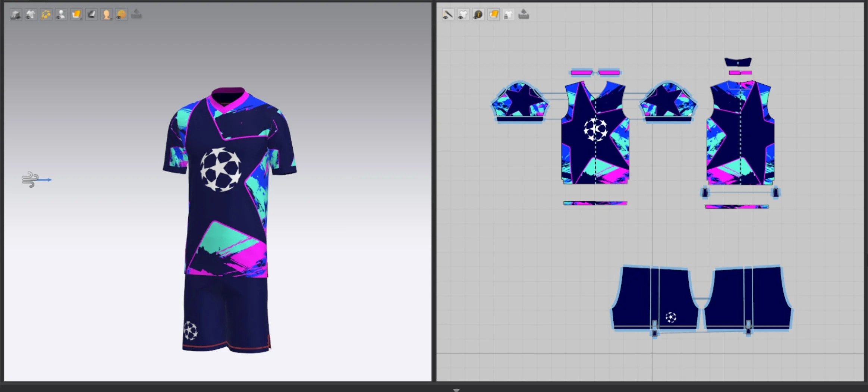The width and height of the screenshot is (868, 392).
Task: Select the shorts pattern with the ball logo
Action: click(655, 298)
